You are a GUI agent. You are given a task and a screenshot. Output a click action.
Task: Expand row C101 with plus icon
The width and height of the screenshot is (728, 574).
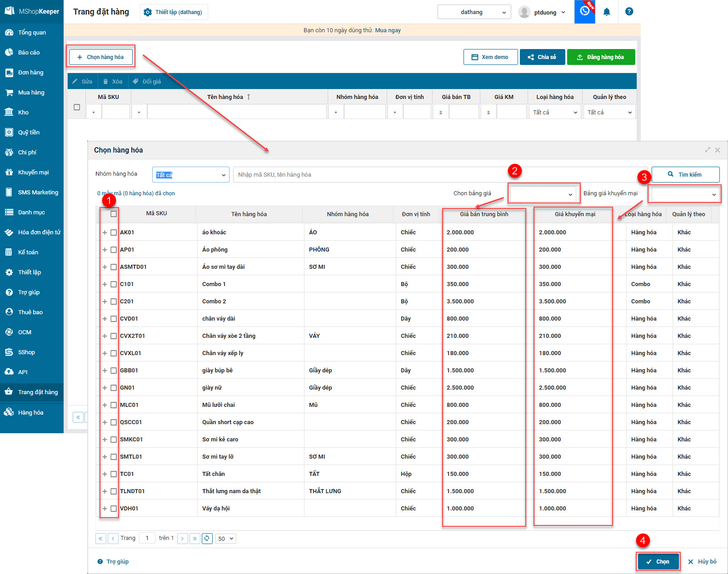105,284
